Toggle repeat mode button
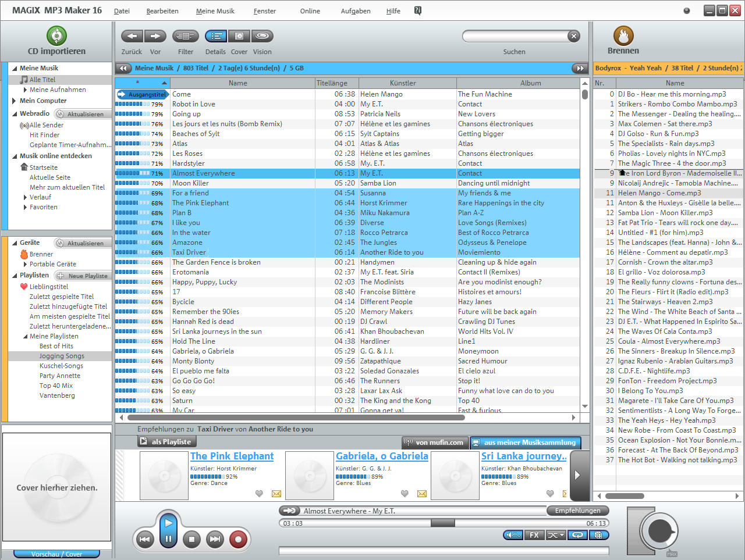Viewport: 745px width, 560px height. coord(577,535)
